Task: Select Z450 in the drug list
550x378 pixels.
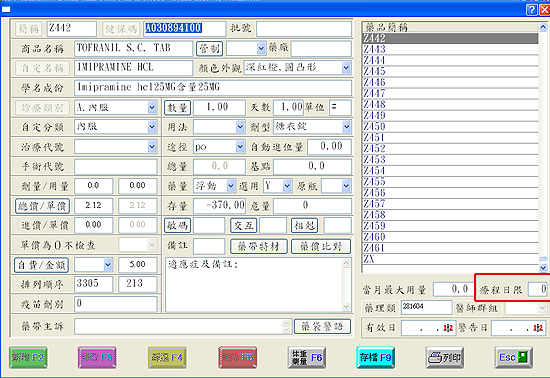Action: pos(450,127)
